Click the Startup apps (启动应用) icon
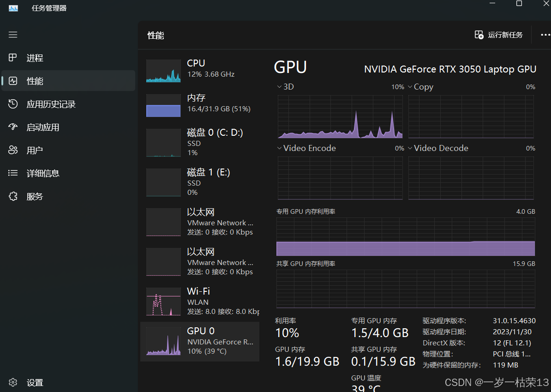 pos(13,127)
